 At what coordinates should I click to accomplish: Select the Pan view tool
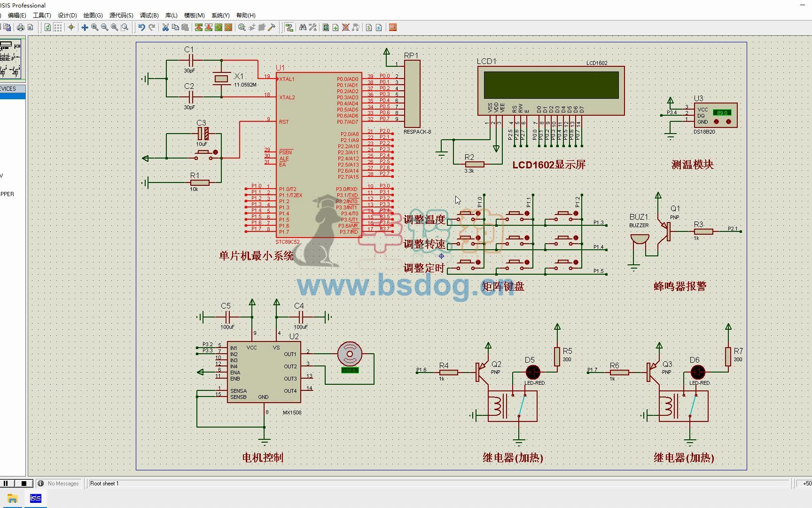(x=85, y=27)
